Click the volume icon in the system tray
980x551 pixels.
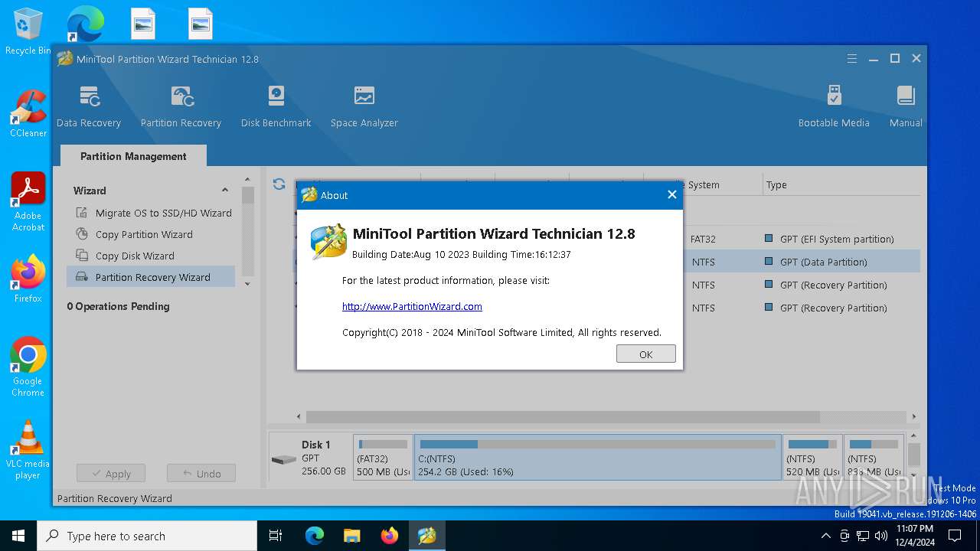[x=880, y=536]
